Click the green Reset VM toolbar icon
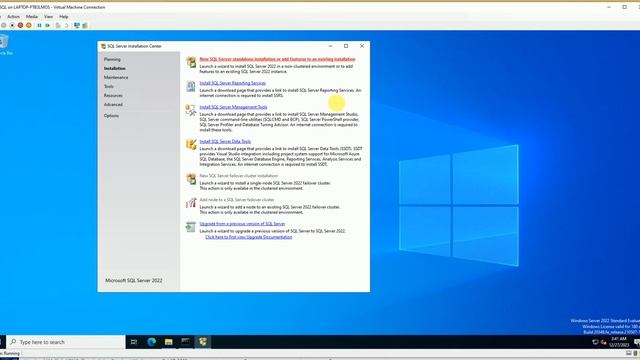The width and height of the screenshot is (640, 360). [47, 25]
